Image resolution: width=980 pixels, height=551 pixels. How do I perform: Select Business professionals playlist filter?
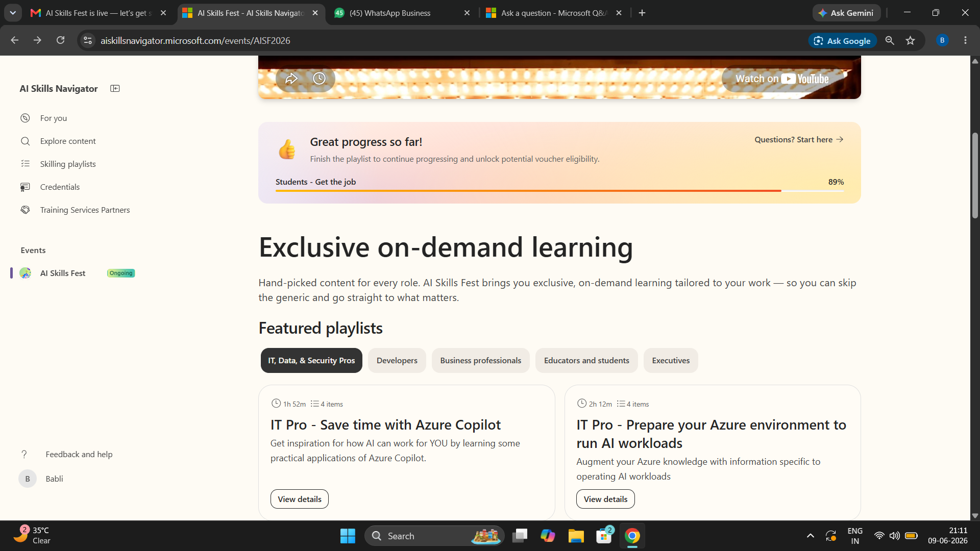(x=480, y=360)
